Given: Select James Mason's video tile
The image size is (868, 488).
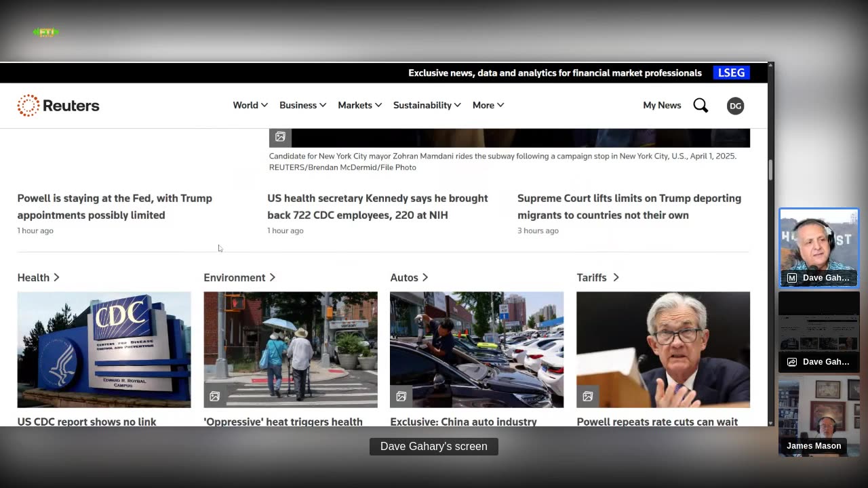Looking at the screenshot, I should point(818,415).
